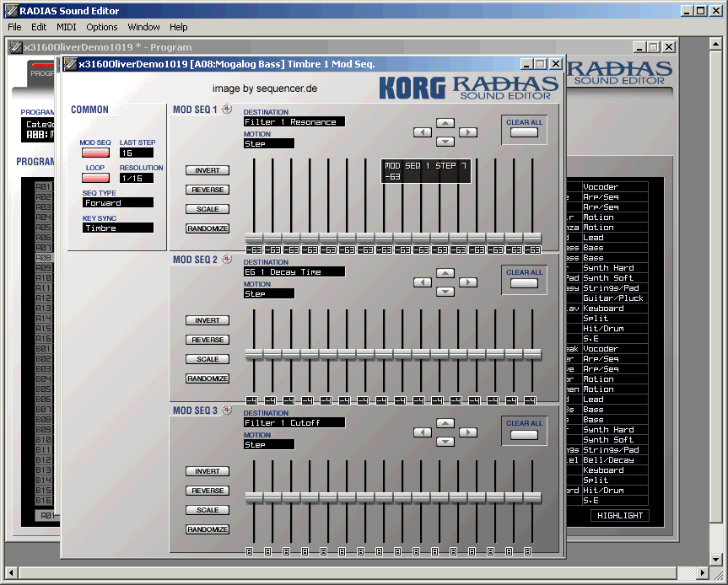
Task: Click horizontal scrollbar left arrow
Action: (x=12, y=573)
